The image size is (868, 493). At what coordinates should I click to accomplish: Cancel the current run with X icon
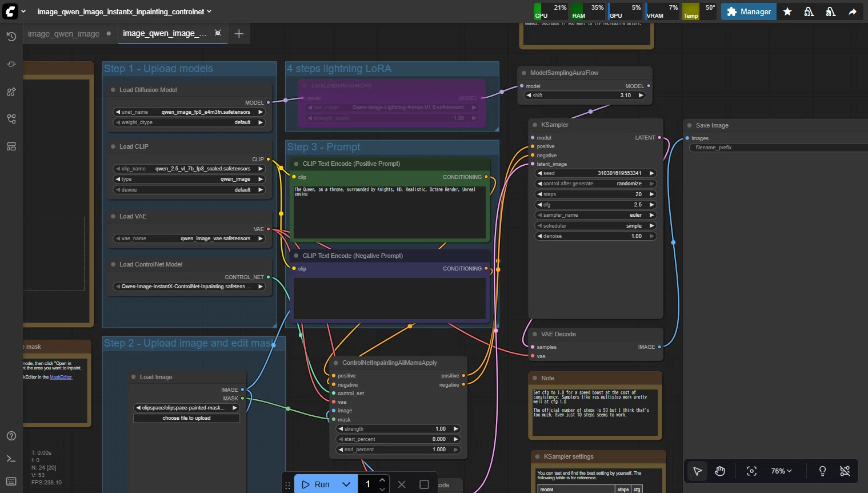402,484
